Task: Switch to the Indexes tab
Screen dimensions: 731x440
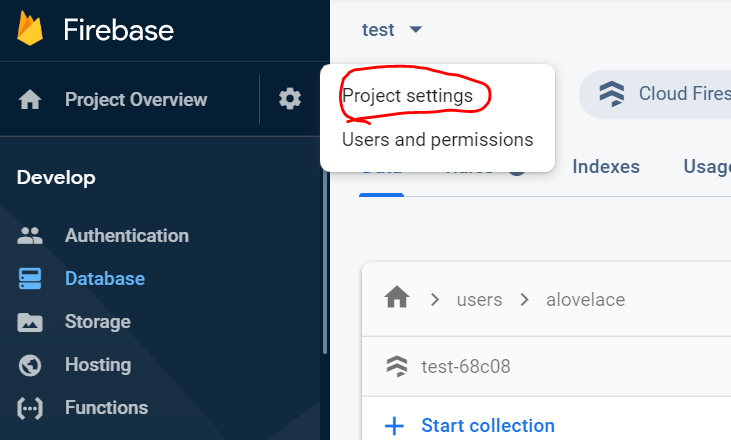Action: (x=606, y=166)
